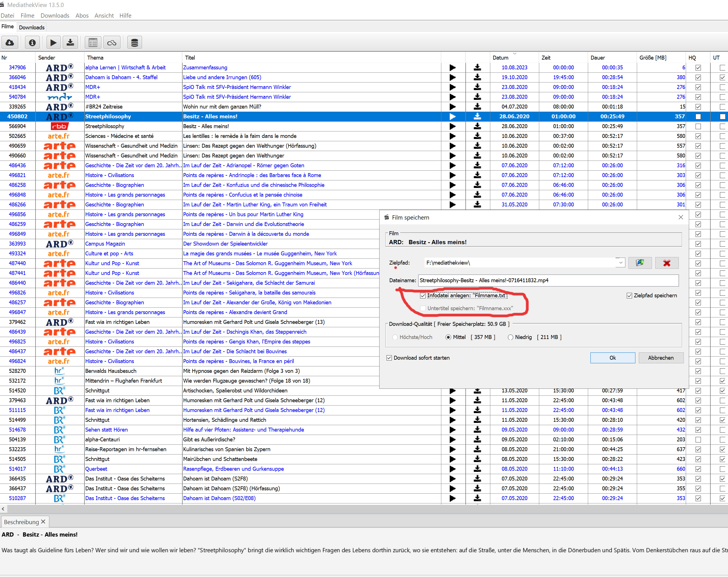Uncheck Infodatei anlegen checkbox
This screenshot has height=577, width=728.
tap(423, 295)
